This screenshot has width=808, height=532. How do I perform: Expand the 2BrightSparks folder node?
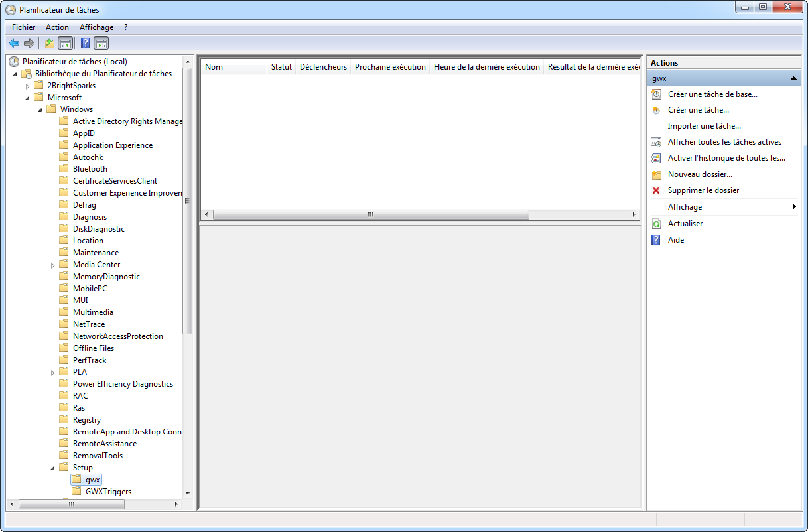coord(27,86)
